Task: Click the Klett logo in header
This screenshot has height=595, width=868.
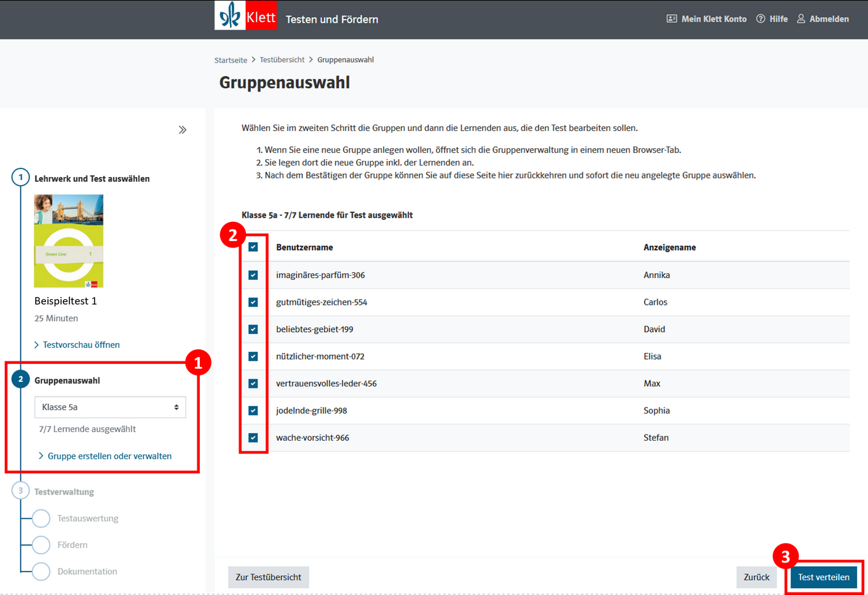Action: click(245, 15)
